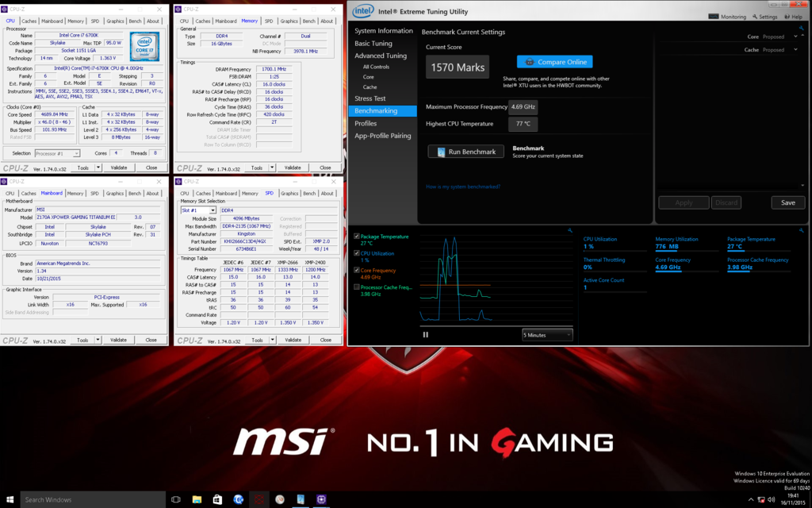This screenshot has width=812, height=508.
Task: Open Profiles in the XTU sidebar
Action: [x=366, y=123]
